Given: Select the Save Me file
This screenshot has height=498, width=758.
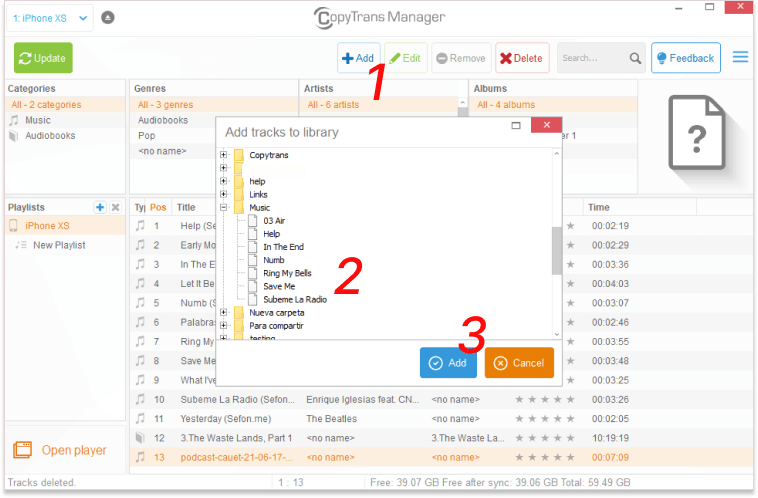Looking at the screenshot, I should 279,286.
